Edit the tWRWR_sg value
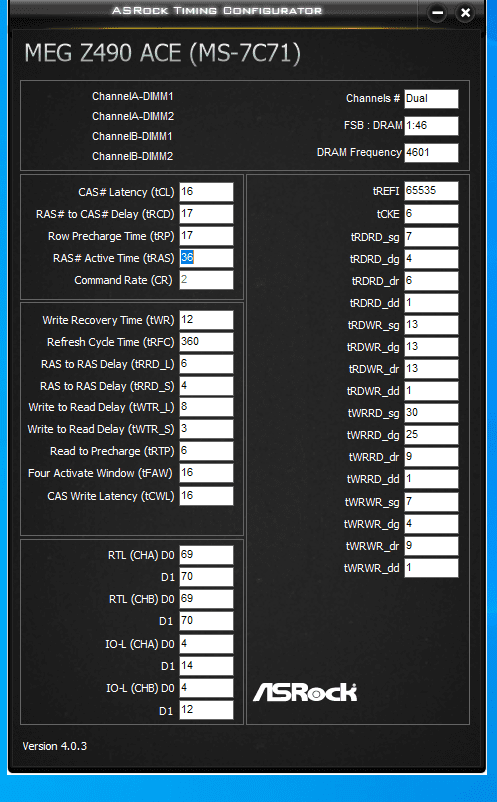497x802 pixels. pos(431,502)
